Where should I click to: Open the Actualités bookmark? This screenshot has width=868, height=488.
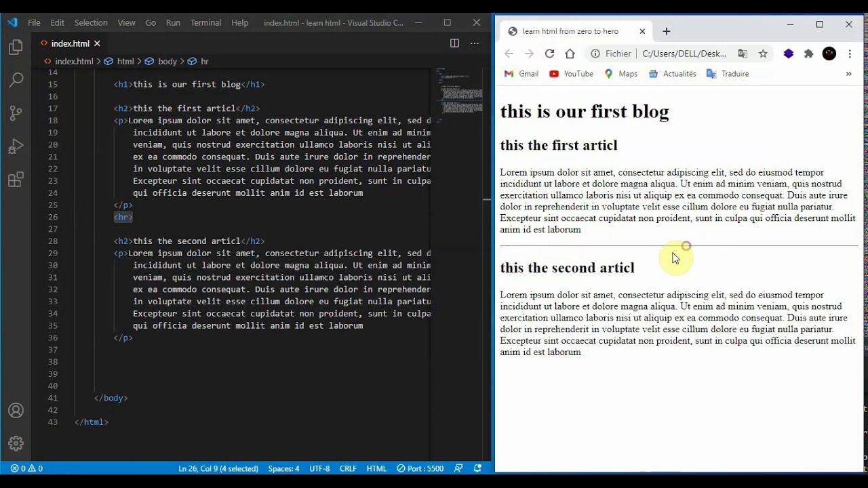tap(673, 74)
